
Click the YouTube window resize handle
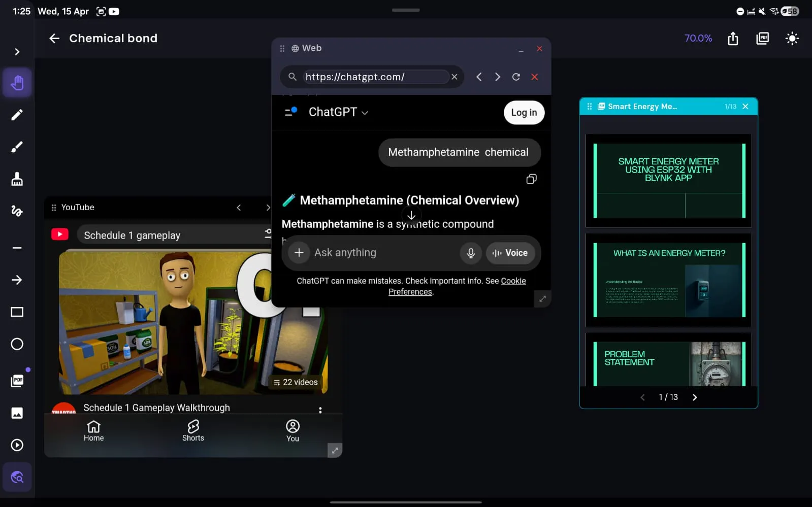(x=335, y=450)
